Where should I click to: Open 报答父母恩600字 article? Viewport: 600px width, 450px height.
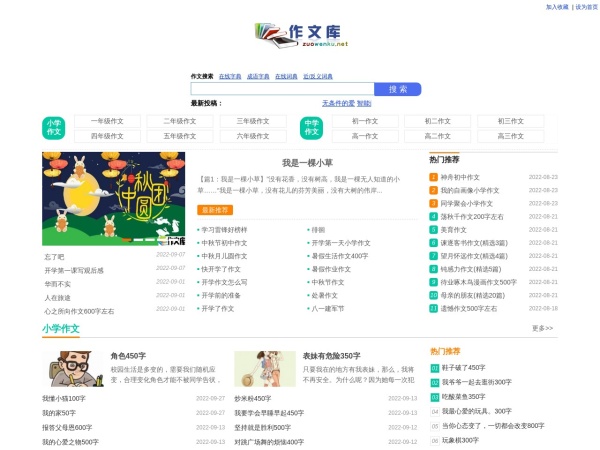click(67, 428)
